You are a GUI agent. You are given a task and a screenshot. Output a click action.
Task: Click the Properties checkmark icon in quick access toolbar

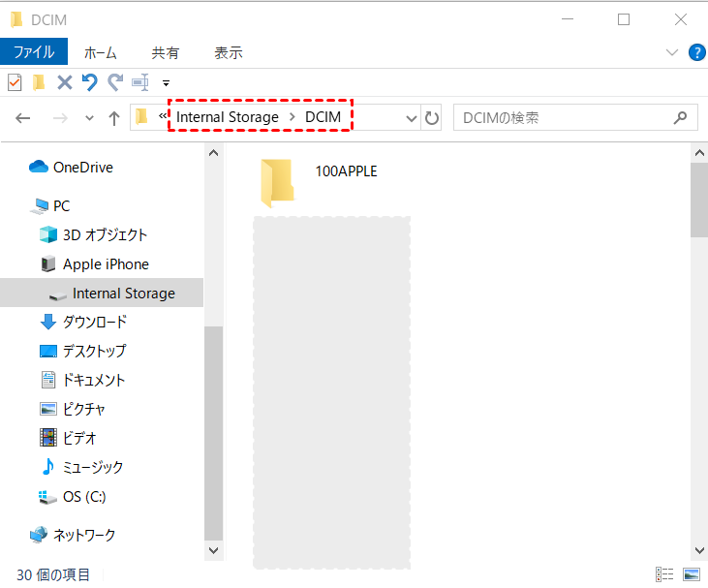pyautogui.click(x=15, y=82)
